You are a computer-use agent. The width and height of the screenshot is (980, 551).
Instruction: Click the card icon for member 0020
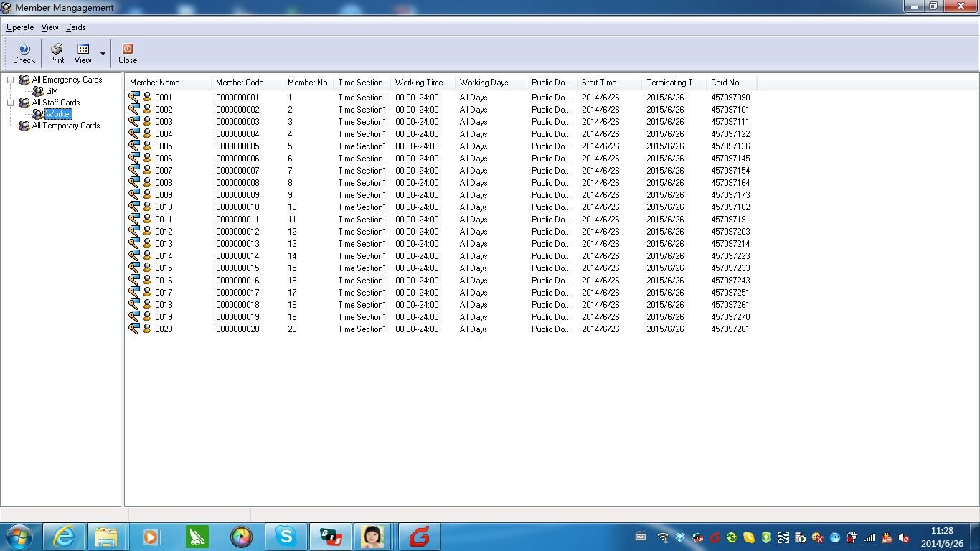tap(134, 329)
